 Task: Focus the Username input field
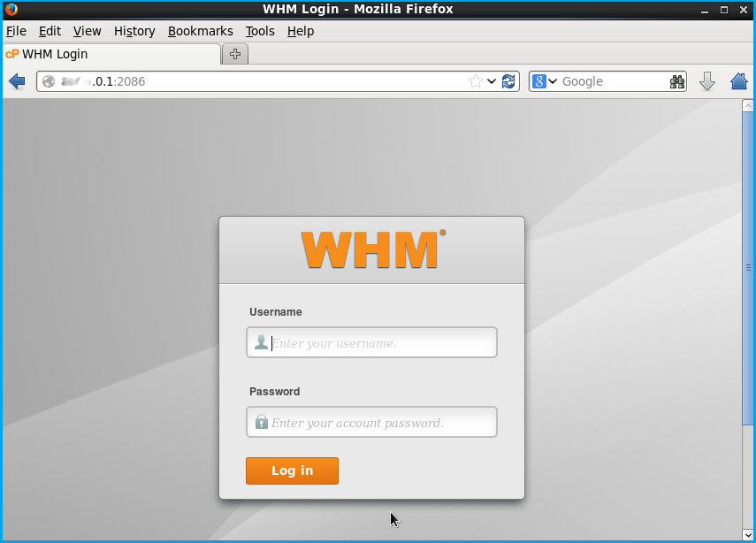pos(380,343)
